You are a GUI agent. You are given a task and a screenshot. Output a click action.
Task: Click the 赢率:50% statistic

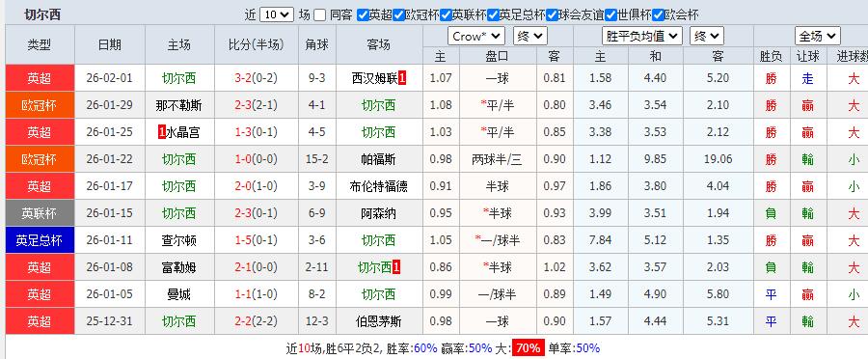pyautogui.click(x=466, y=348)
